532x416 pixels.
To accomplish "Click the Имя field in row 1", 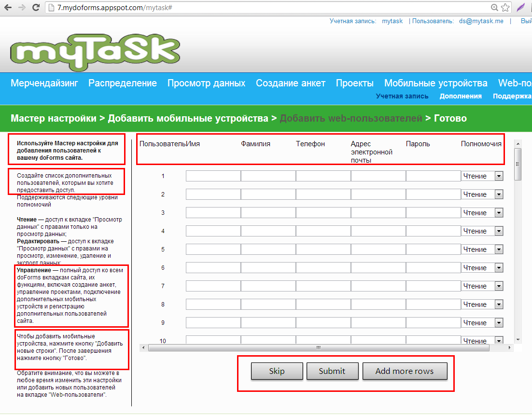I will [213, 176].
